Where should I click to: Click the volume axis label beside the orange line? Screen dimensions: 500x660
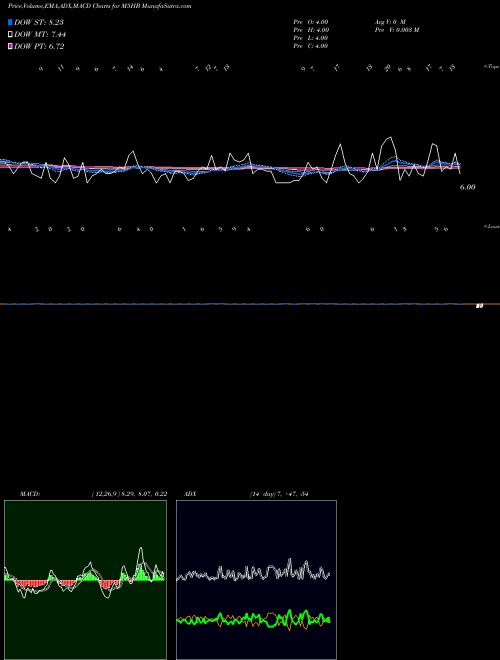click(479, 306)
